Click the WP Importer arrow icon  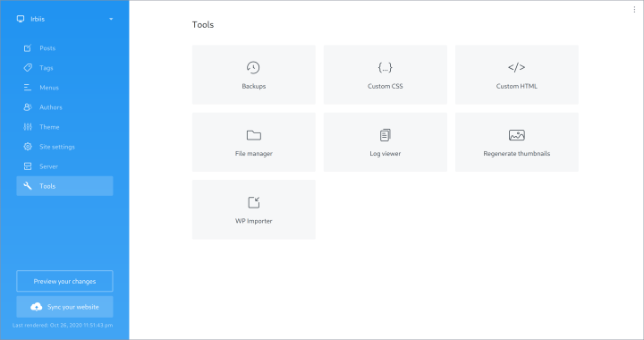254,202
